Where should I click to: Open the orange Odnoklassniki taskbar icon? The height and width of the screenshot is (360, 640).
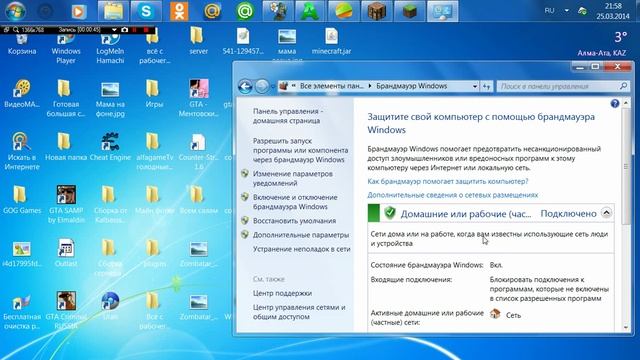click(x=179, y=11)
